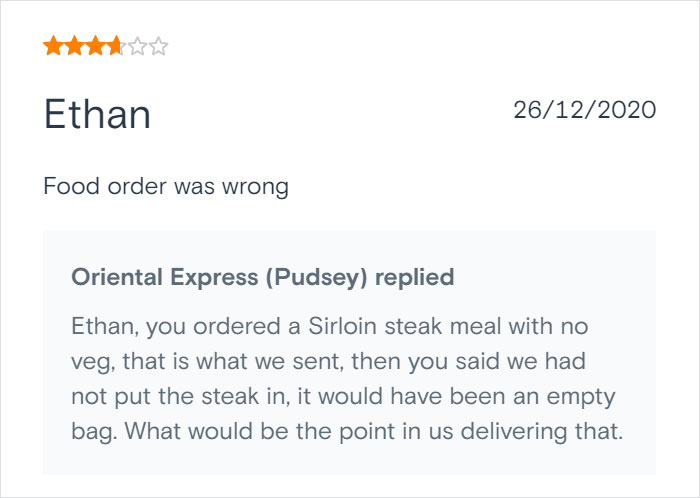Click the word "replied" in reply heading

[x=414, y=277]
